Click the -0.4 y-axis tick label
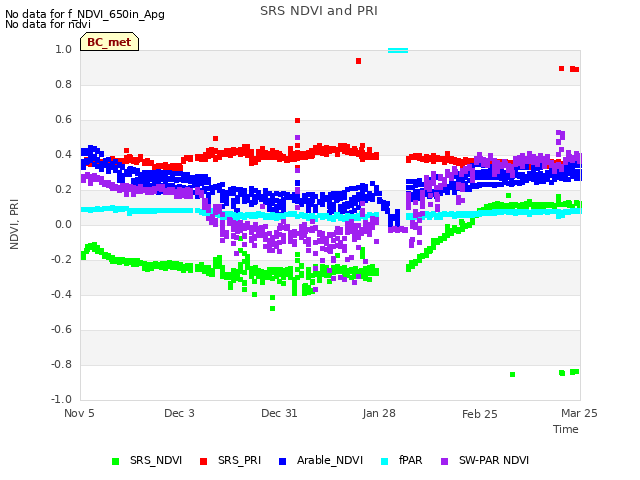This screenshot has height=480, width=640. click(61, 295)
